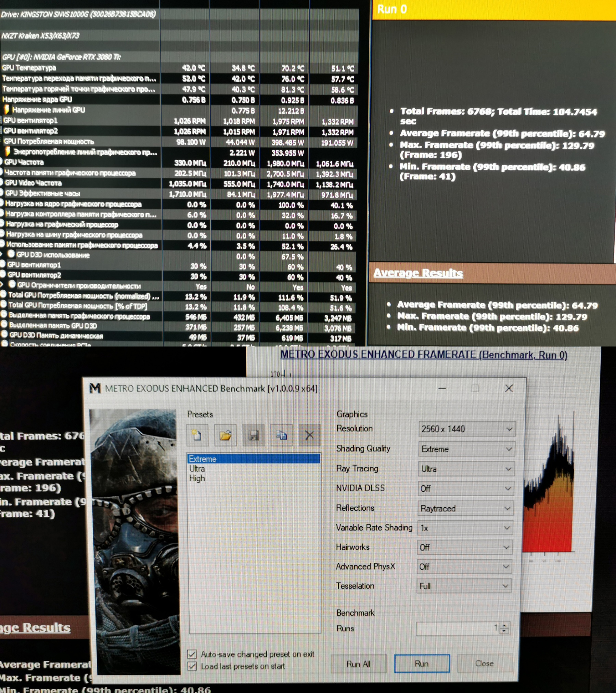Click the Run All button
The height and width of the screenshot is (693, 616).
358,664
